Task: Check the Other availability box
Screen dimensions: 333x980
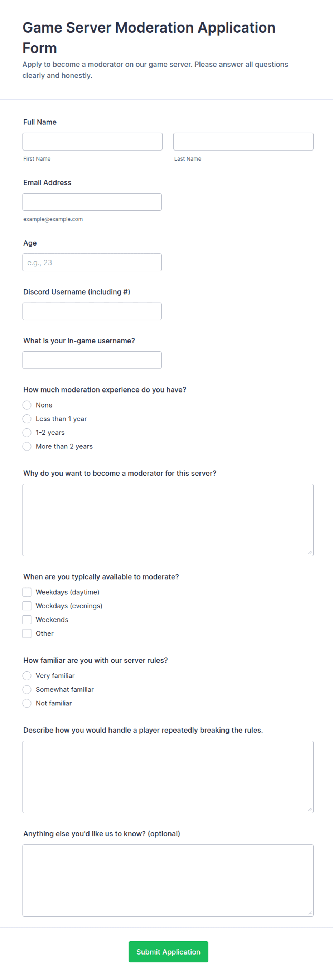Action: (26, 633)
